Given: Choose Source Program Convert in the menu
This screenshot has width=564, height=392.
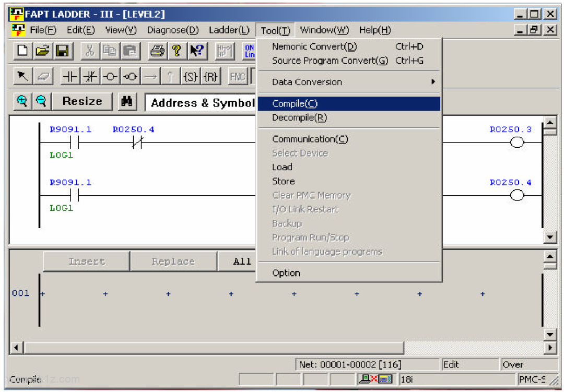Looking at the screenshot, I should coord(349,61).
